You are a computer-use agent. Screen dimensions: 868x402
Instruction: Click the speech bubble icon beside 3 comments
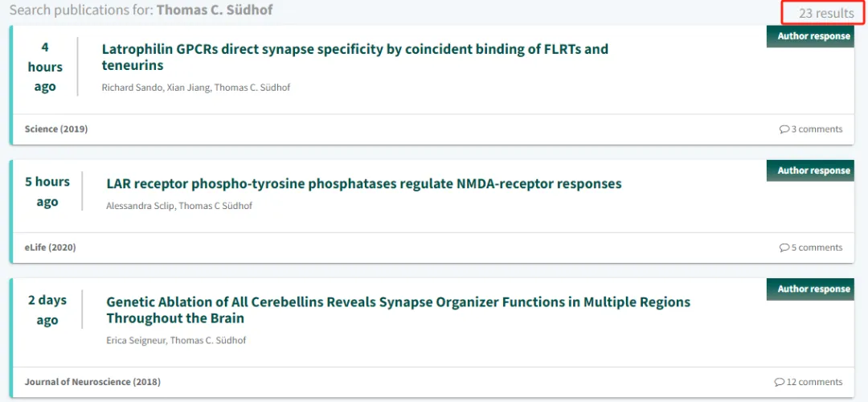tap(784, 129)
